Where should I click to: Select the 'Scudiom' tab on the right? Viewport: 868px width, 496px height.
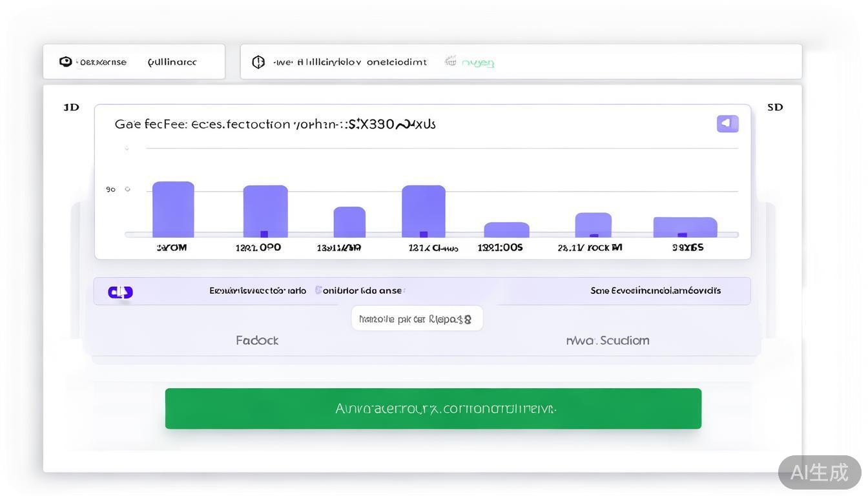[x=608, y=340]
